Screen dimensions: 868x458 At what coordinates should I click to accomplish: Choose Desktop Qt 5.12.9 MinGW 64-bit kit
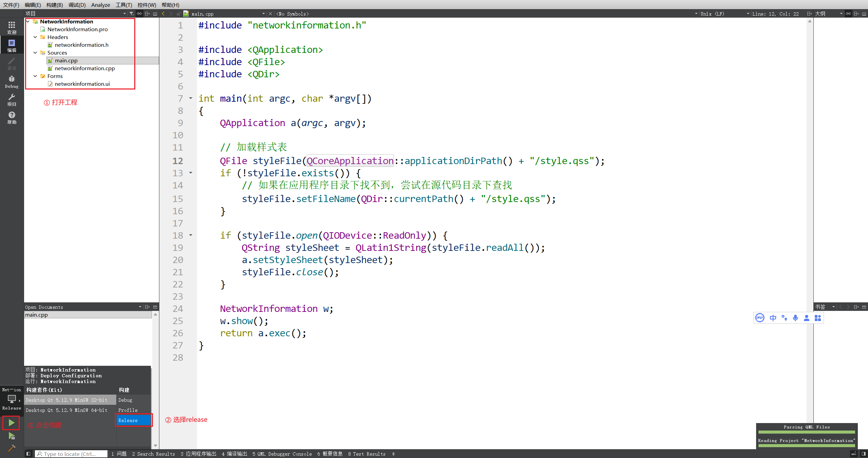pos(67,410)
